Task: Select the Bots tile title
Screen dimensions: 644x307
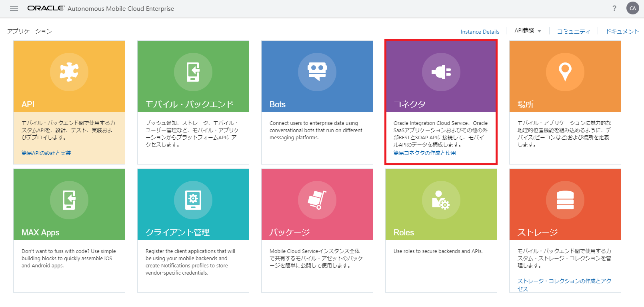Action: tap(278, 104)
